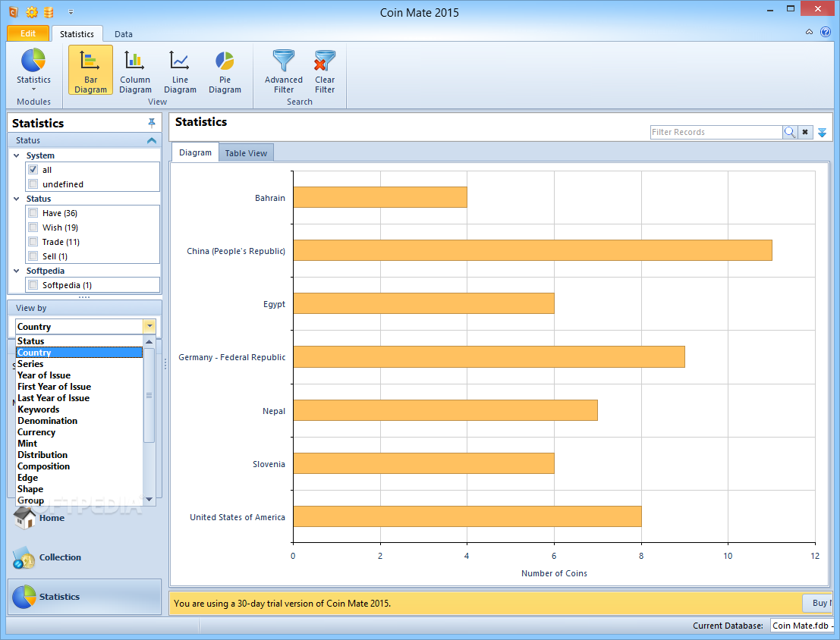This screenshot has width=840, height=640.
Task: Open the Collection navigation item
Action: point(60,557)
